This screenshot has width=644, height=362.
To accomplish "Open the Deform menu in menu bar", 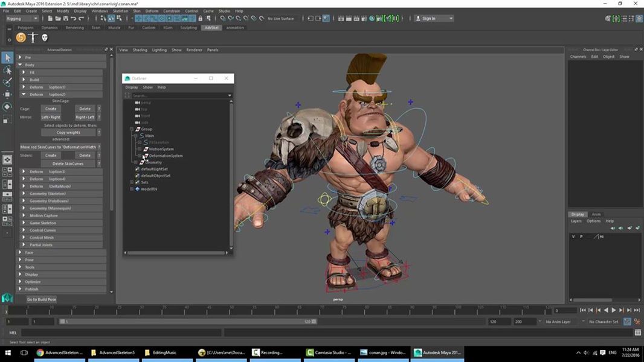I will click(152, 11).
